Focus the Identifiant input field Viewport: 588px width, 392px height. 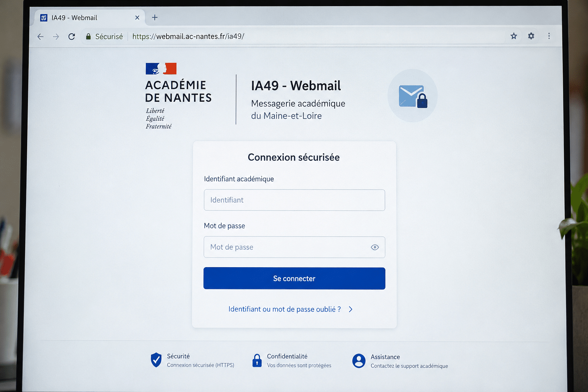click(x=294, y=200)
